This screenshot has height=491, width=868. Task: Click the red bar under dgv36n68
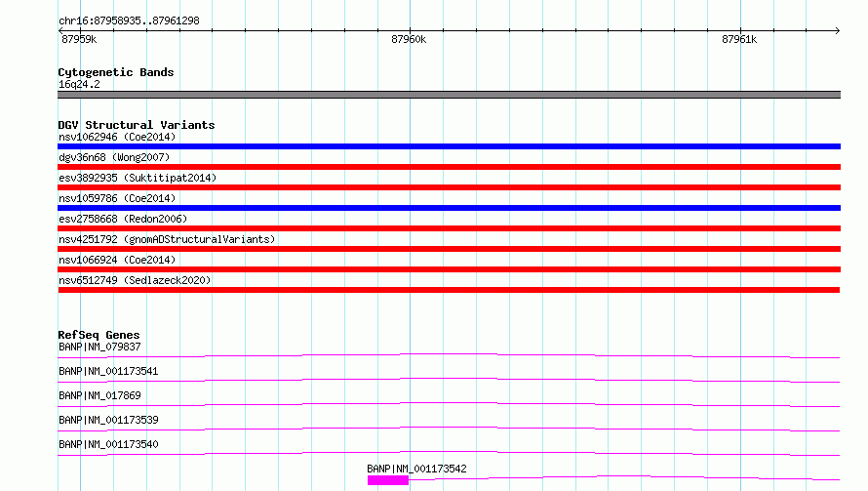(449, 167)
